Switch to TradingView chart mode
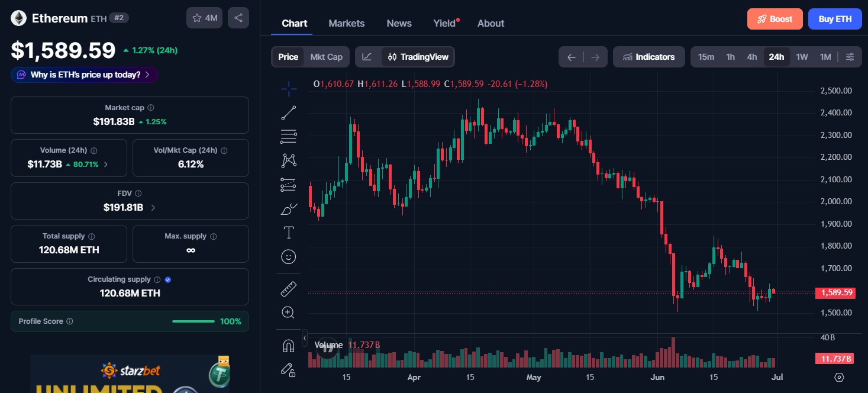 click(x=418, y=57)
